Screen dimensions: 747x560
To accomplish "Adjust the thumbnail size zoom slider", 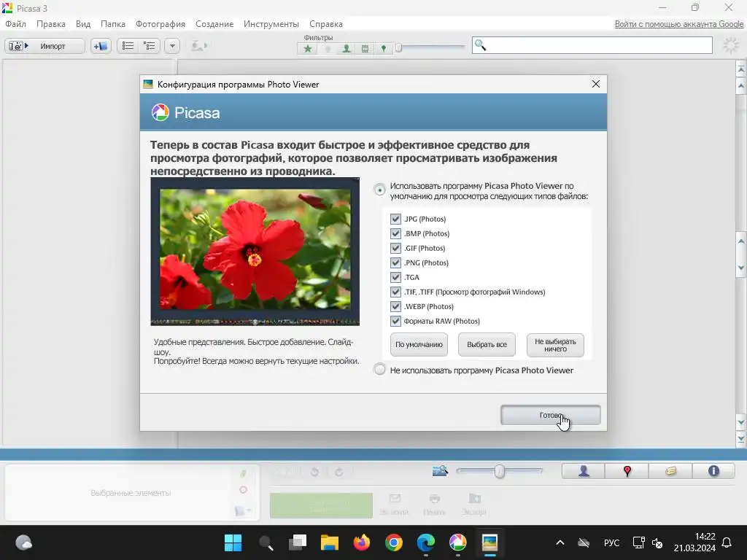I will 499,471.
